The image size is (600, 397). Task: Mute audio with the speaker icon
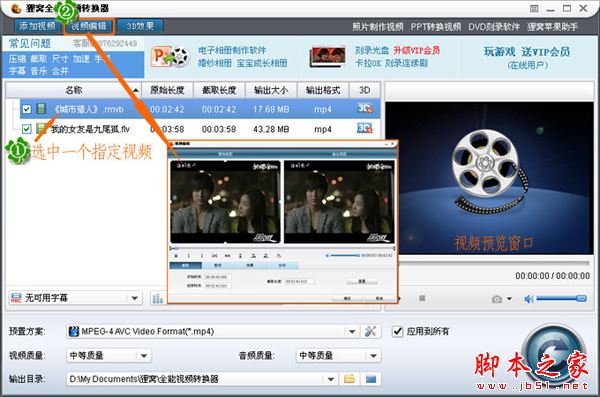click(529, 299)
